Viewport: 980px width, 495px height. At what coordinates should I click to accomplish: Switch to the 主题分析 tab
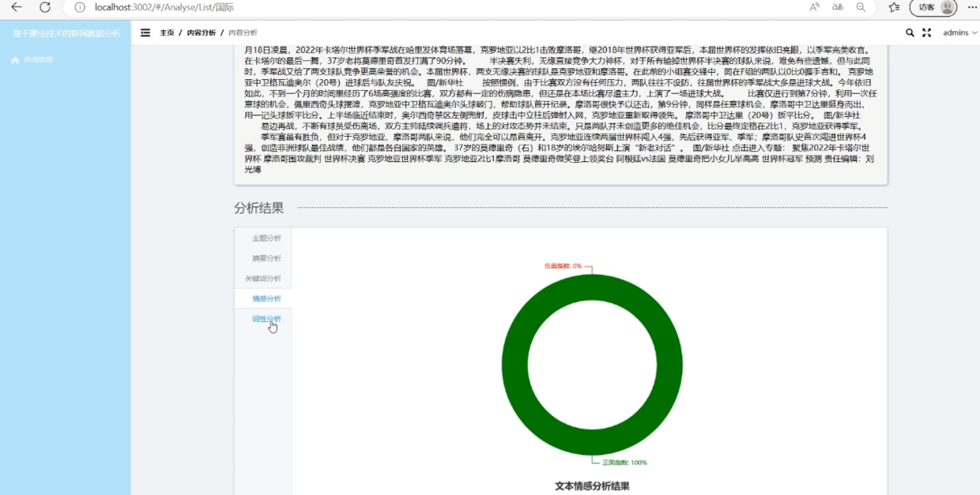coord(266,238)
